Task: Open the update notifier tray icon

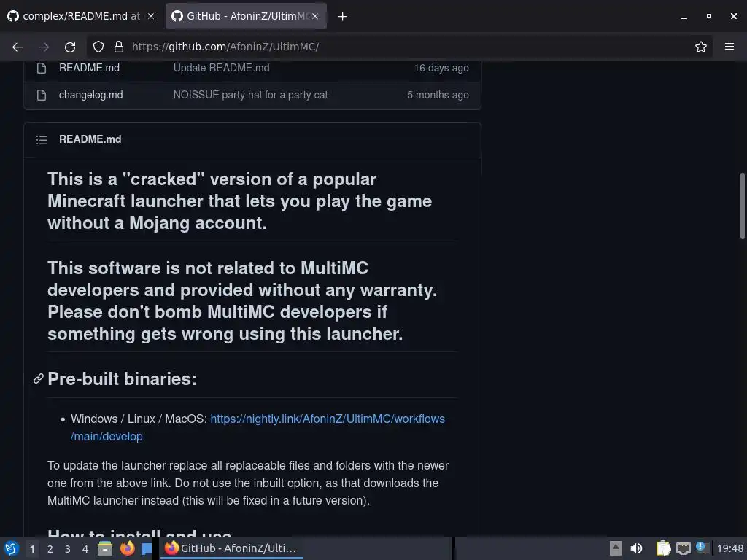Action: (701, 548)
